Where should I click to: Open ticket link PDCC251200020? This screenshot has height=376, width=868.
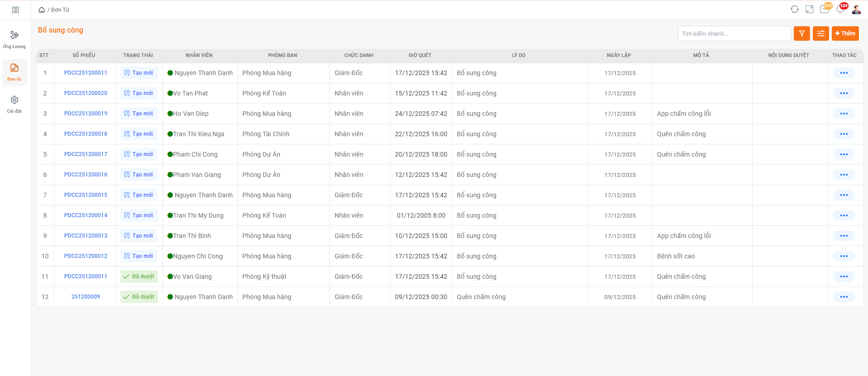pyautogui.click(x=86, y=93)
